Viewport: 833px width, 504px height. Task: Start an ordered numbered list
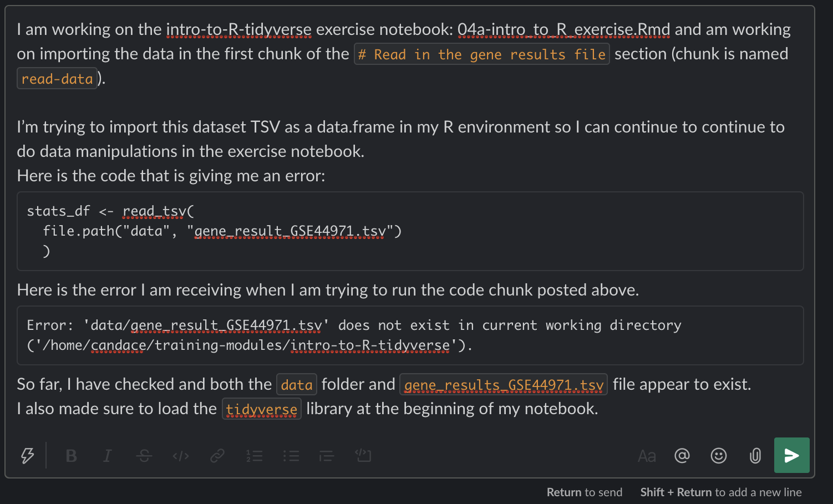pyautogui.click(x=254, y=456)
